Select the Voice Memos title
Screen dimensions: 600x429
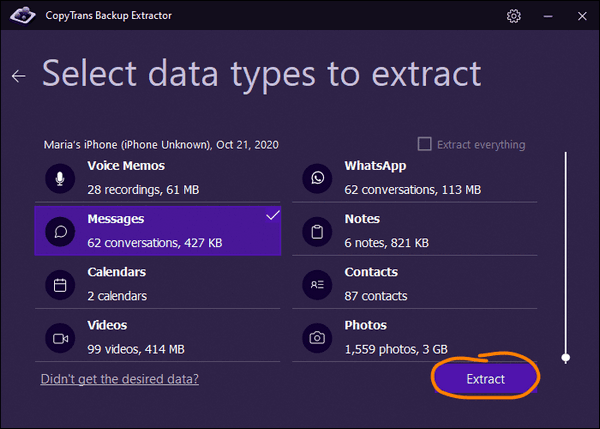pyautogui.click(x=126, y=166)
